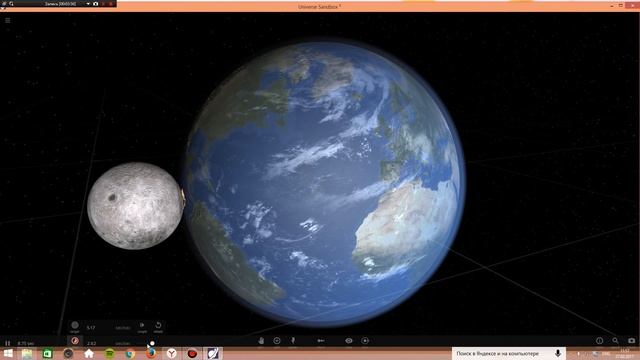The width and height of the screenshot is (640, 360).
Task: Click the microphone voice search icon
Action: (x=558, y=353)
